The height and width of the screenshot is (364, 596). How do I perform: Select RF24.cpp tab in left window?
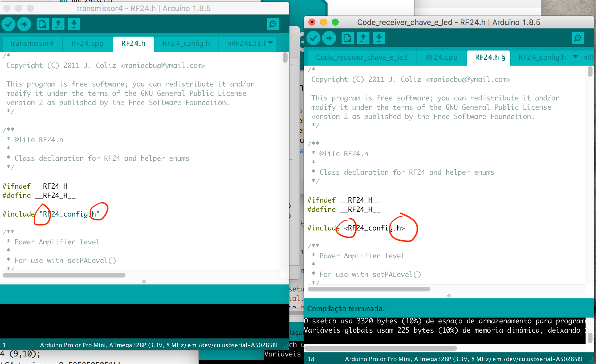coord(87,44)
